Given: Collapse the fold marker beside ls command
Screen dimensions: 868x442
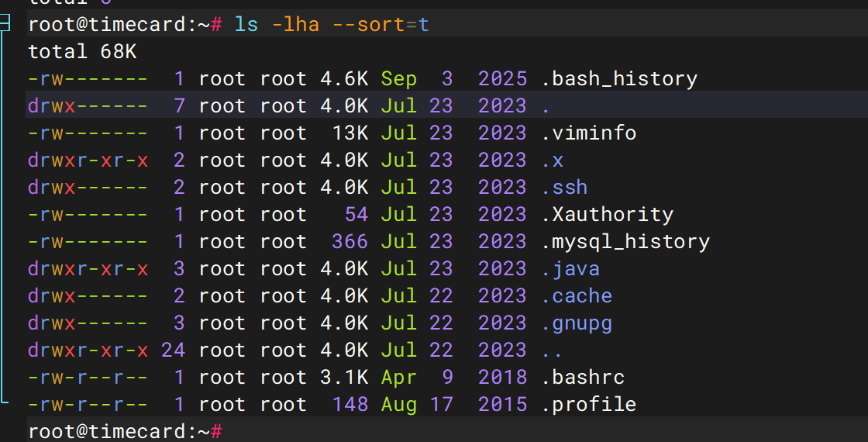Looking at the screenshot, I should (x=5, y=22).
